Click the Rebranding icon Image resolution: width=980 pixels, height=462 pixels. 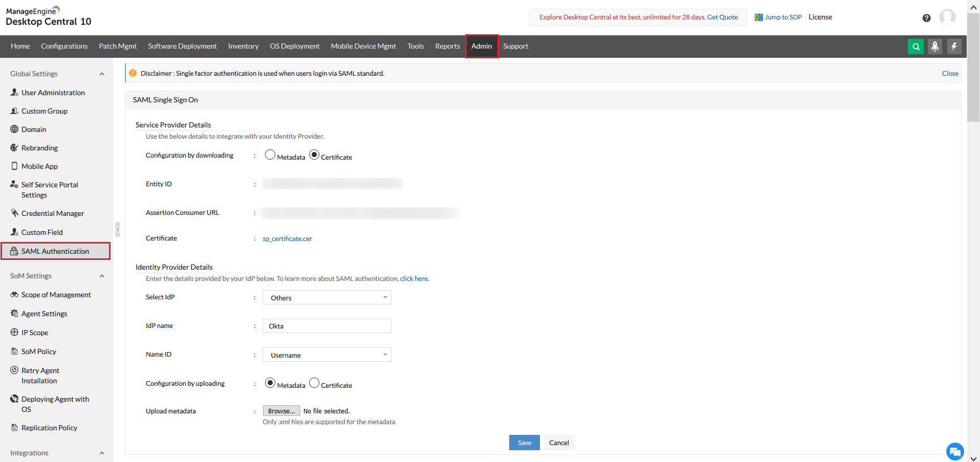14,148
